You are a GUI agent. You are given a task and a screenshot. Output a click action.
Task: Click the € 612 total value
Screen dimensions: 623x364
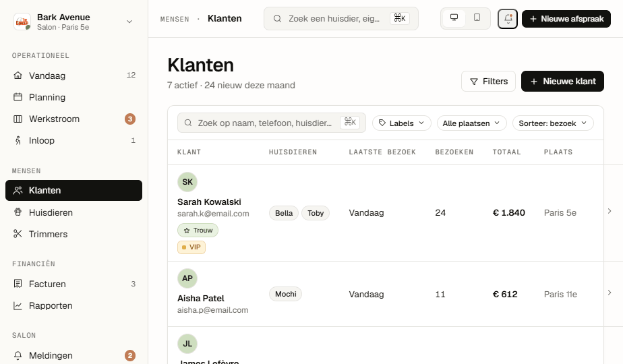[505, 294]
